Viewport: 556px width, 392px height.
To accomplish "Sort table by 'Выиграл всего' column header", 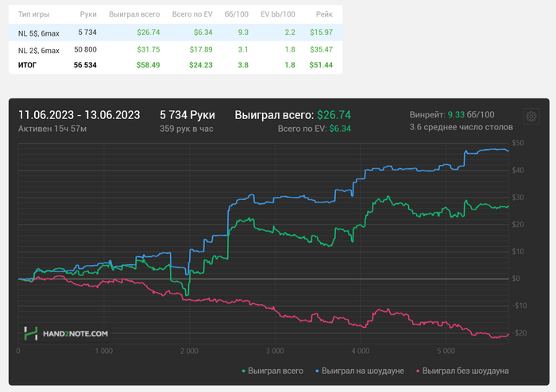I will tap(134, 14).
